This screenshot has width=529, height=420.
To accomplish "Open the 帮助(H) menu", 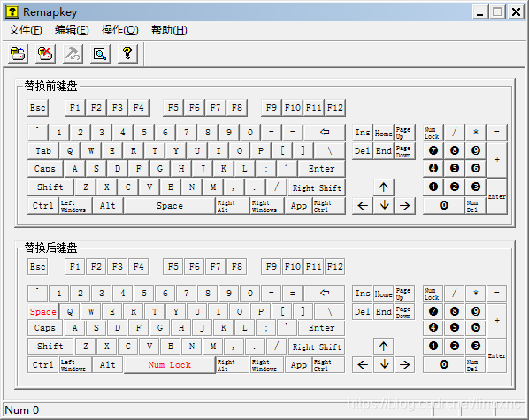I will [x=169, y=30].
